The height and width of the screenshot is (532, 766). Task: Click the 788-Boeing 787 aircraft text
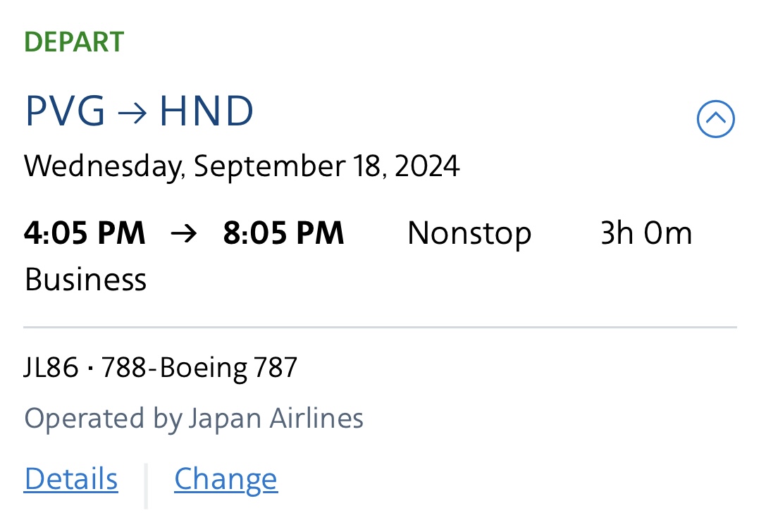[199, 368]
